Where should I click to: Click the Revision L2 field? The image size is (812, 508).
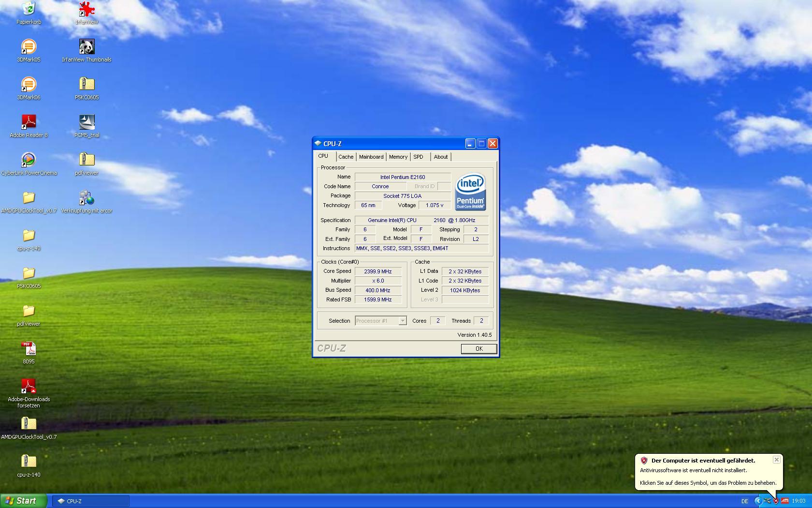[476, 239]
